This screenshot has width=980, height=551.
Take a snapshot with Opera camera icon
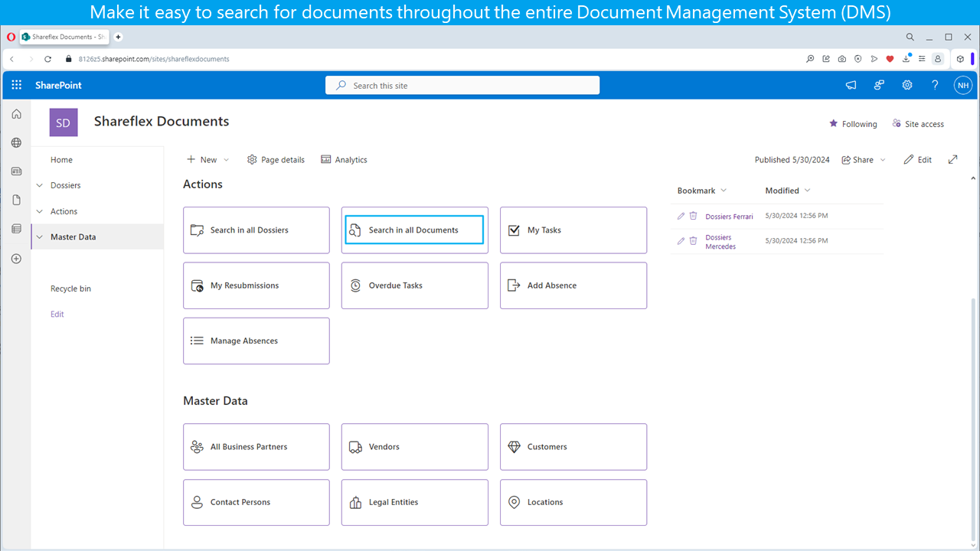(842, 59)
